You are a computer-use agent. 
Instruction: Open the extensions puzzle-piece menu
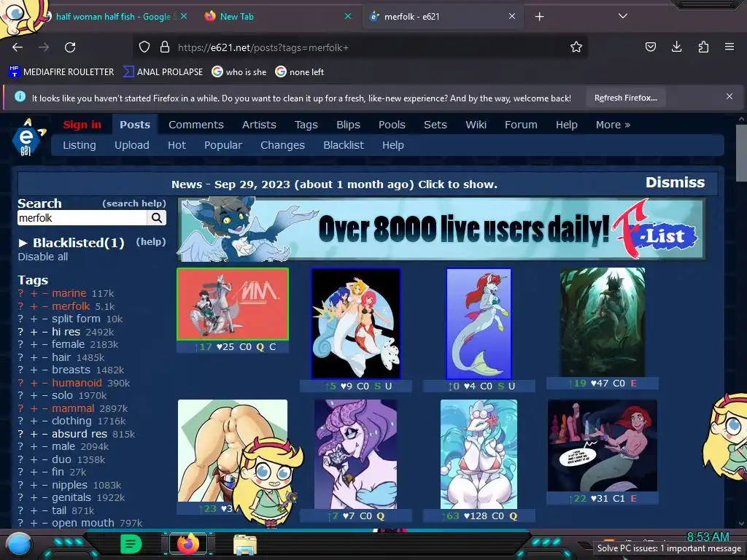[703, 47]
